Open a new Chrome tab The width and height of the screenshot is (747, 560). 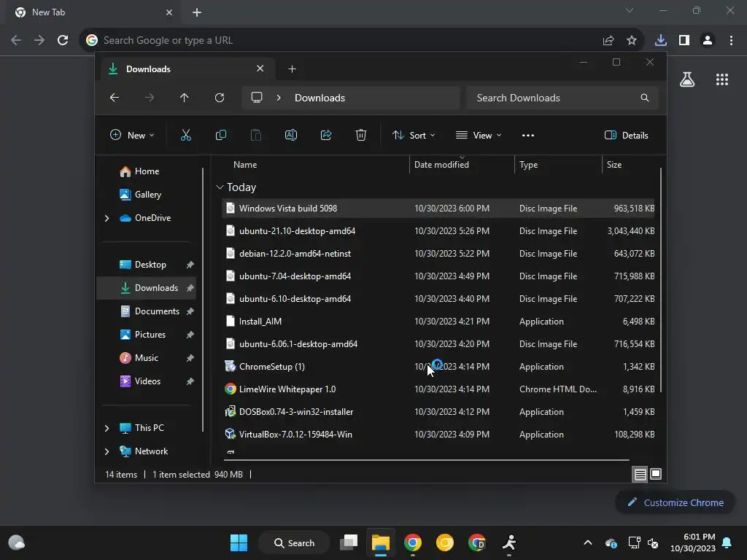click(x=197, y=12)
